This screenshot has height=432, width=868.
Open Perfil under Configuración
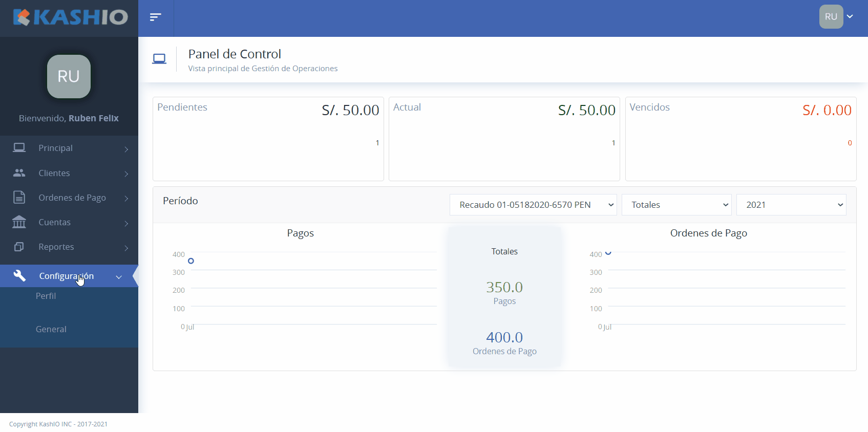(x=46, y=296)
